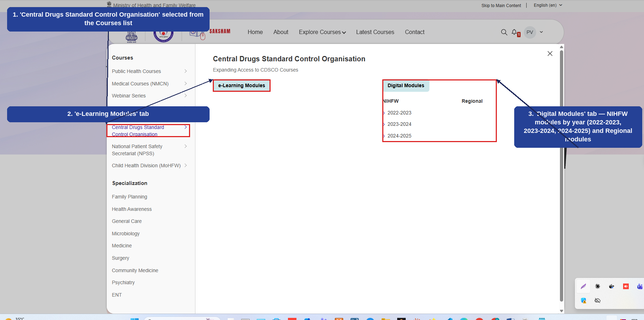The width and height of the screenshot is (644, 320).
Task: Click the panel's vertical scrollbar
Action: point(561,175)
